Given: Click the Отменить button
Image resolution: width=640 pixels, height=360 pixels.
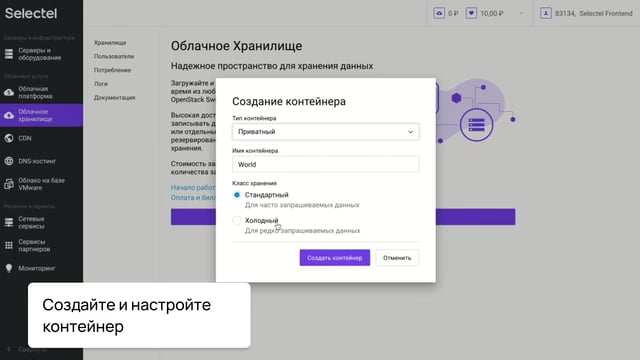Looking at the screenshot, I should click(397, 258).
